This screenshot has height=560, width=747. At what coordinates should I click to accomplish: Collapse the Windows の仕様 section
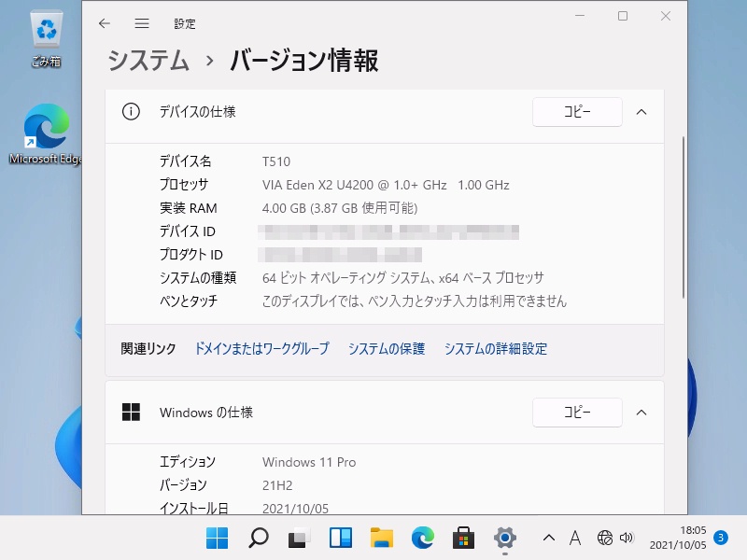[x=641, y=413]
